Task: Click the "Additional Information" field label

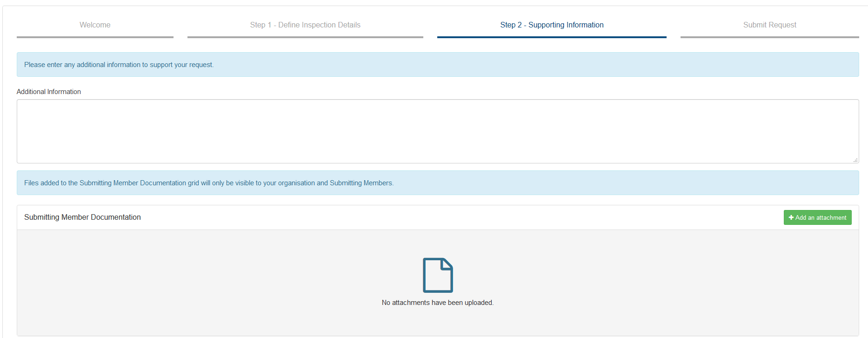Action: point(49,92)
